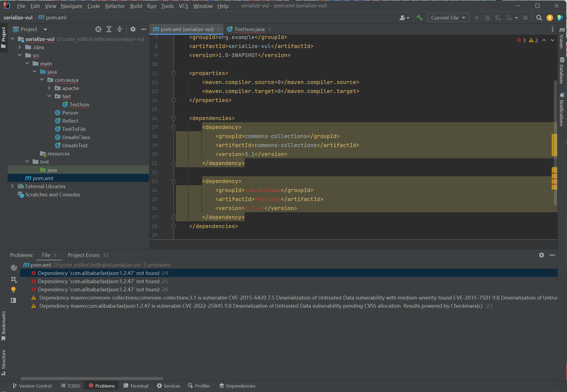This screenshot has height=392, width=567.
Task: Open the VCS menu
Action: pos(184,6)
